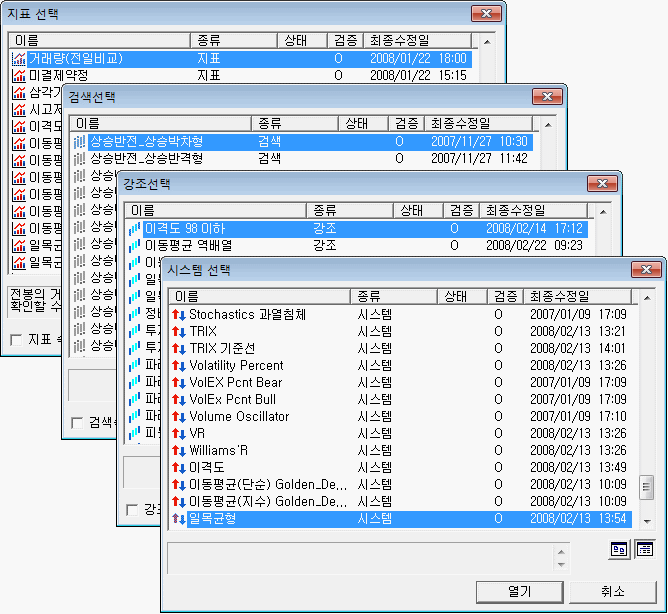Screen dimensions: 668x614
Task: Switch to large icon view button
Action: click(621, 549)
